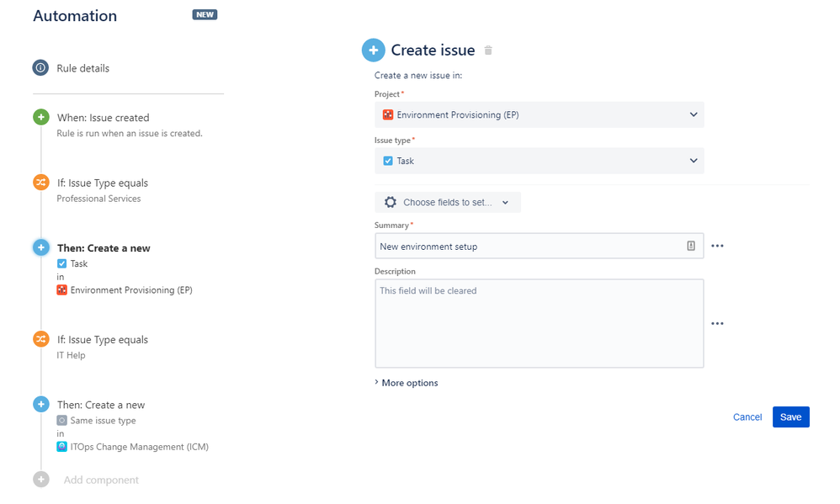Viewport: 840px width, 504px height.
Task: Click inside the Description text area
Action: tap(540, 324)
